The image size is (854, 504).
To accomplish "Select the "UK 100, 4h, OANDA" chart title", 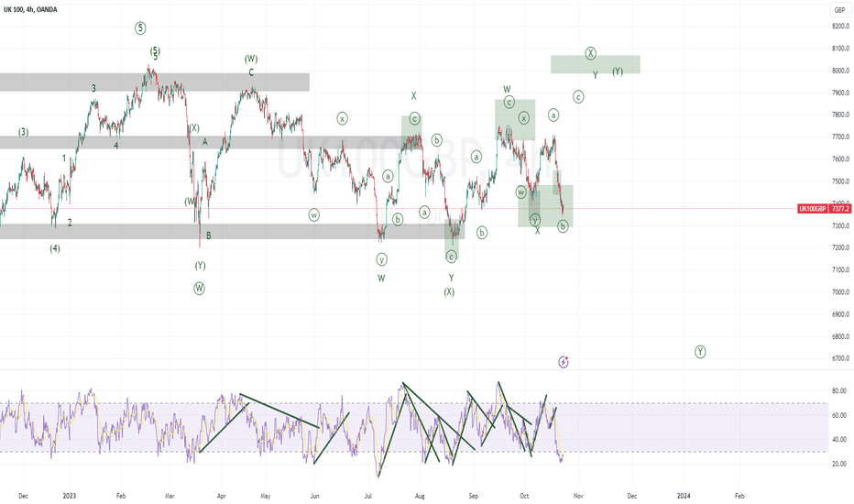I will (30, 9).
